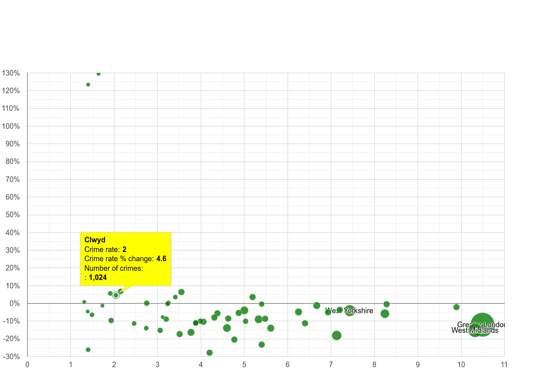Click the Clwyd tooltip title

pyautogui.click(x=95, y=240)
